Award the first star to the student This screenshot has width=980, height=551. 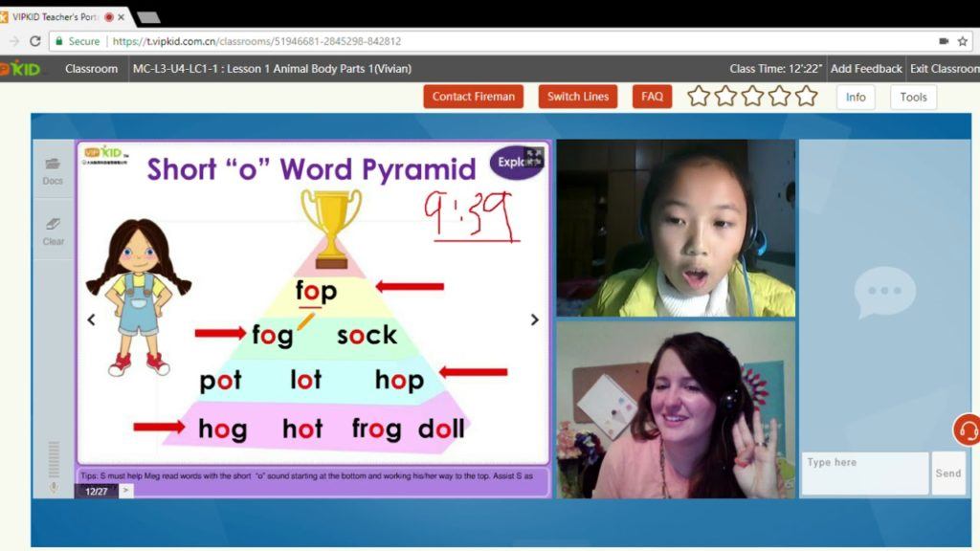699,97
